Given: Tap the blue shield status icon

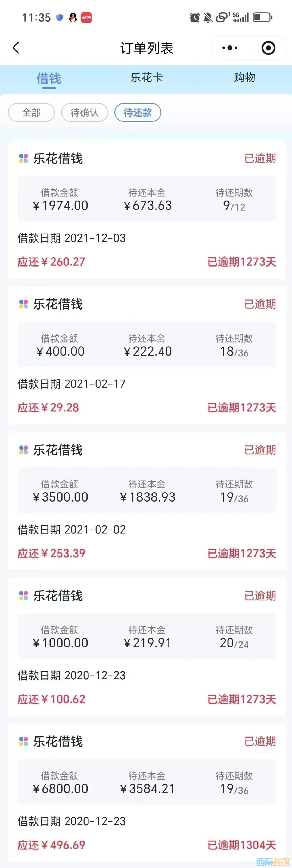Looking at the screenshot, I should click(60, 17).
